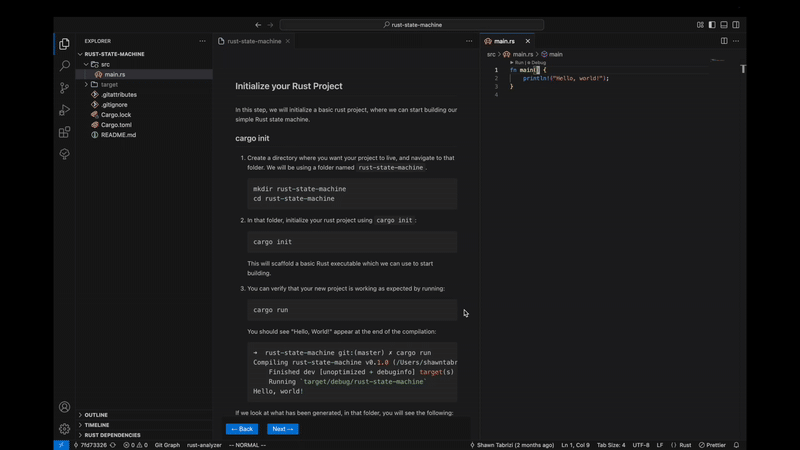Open the Accounts menu icon

click(65, 407)
